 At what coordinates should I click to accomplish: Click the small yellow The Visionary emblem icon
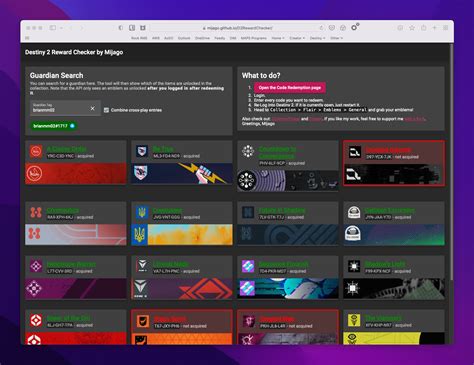coord(354,320)
